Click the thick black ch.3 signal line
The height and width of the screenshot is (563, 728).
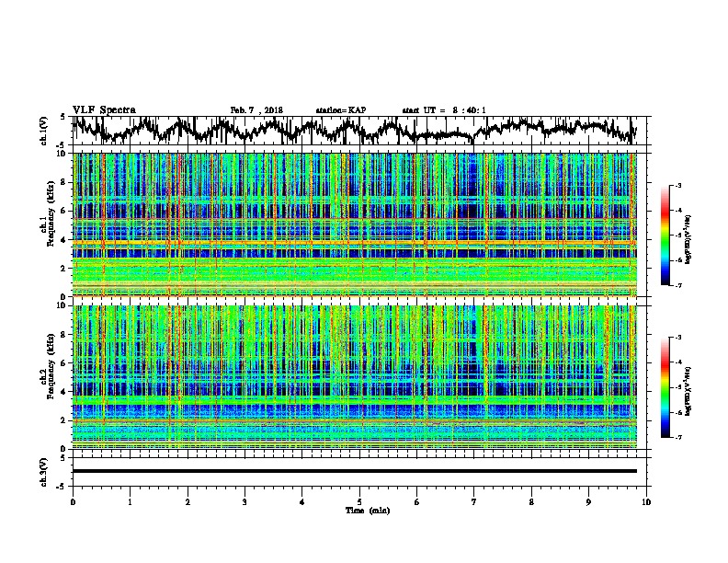355,471
